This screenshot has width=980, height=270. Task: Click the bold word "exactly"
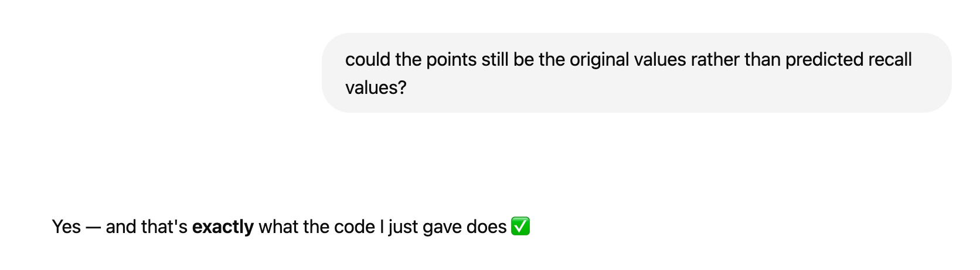[223, 227]
